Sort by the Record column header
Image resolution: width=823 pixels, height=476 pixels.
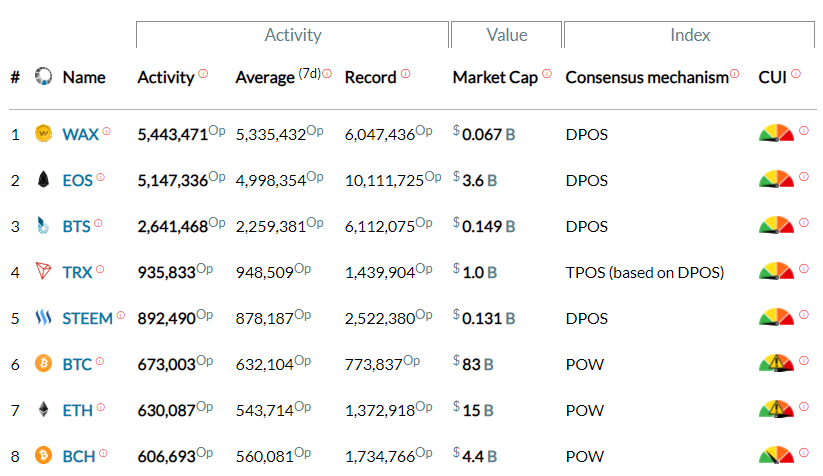pos(370,78)
